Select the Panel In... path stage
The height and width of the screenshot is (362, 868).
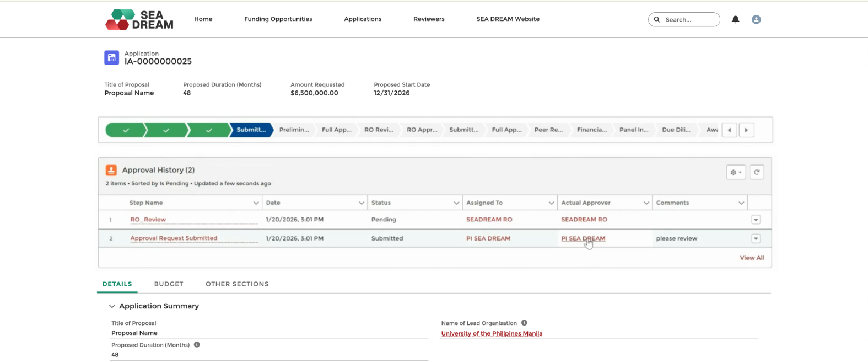point(634,130)
